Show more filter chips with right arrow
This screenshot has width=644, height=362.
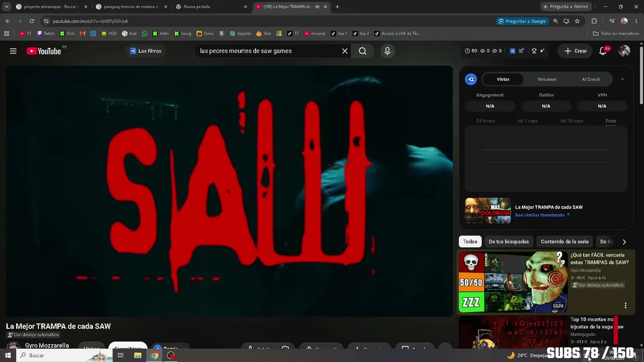pos(624,242)
